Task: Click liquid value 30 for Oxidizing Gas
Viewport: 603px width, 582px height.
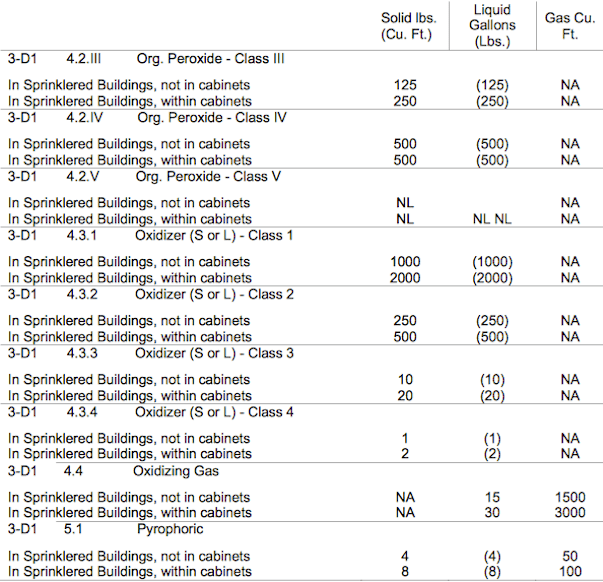Action: [x=492, y=513]
